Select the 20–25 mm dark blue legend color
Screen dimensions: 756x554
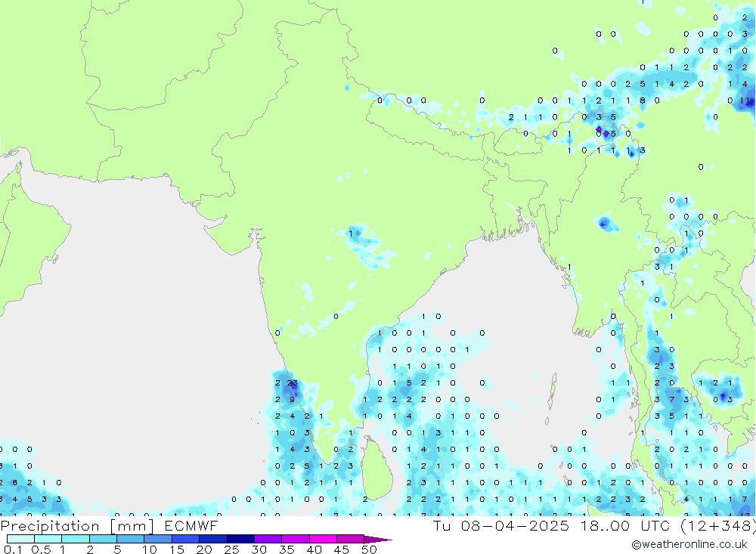[x=213, y=539]
